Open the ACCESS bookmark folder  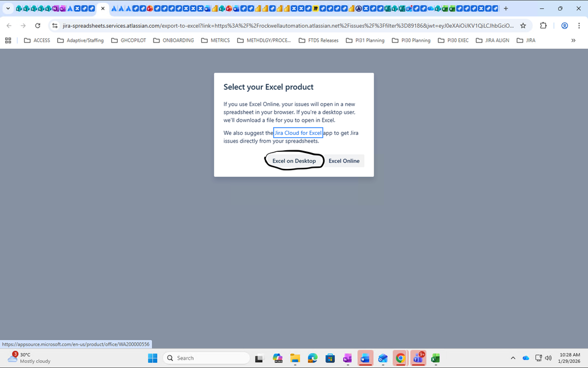[36, 40]
